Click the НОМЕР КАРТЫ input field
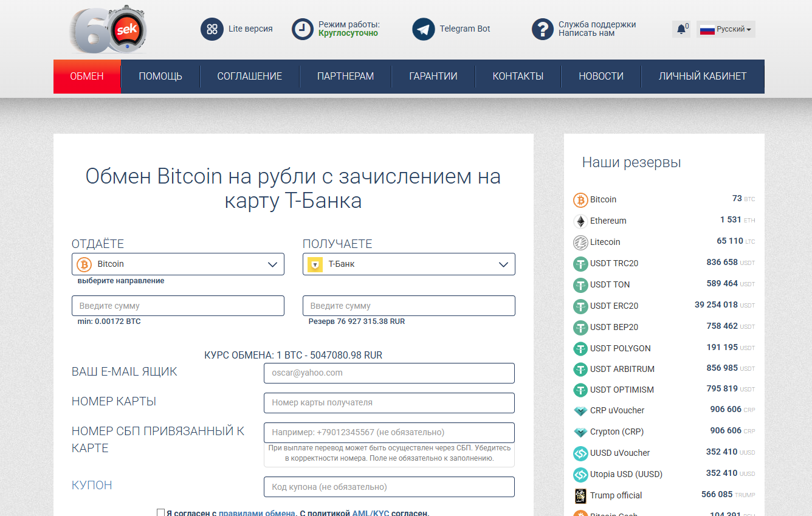 coord(389,402)
